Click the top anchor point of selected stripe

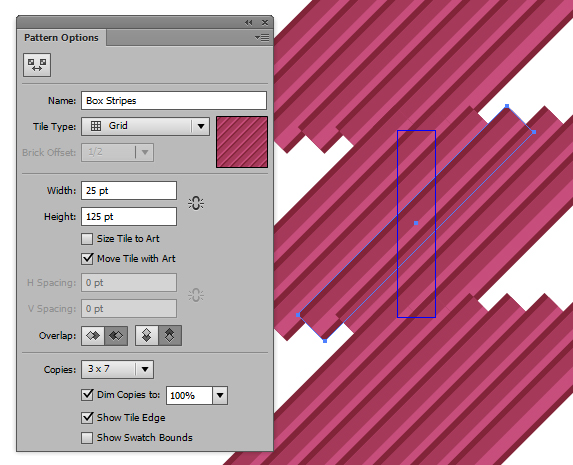click(507, 106)
